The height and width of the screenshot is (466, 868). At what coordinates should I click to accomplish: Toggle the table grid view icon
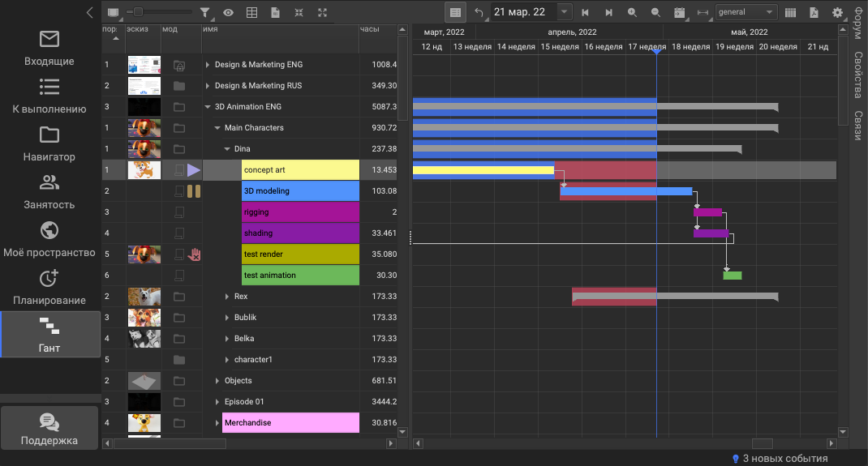[252, 12]
